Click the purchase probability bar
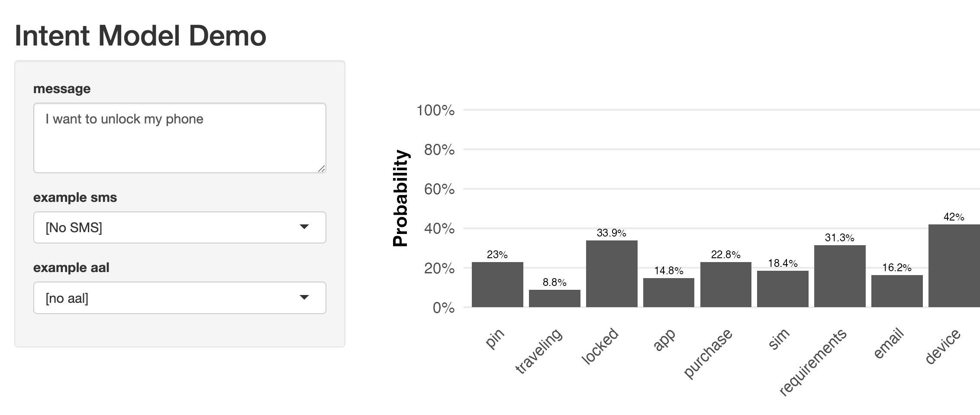 pyautogui.click(x=726, y=285)
